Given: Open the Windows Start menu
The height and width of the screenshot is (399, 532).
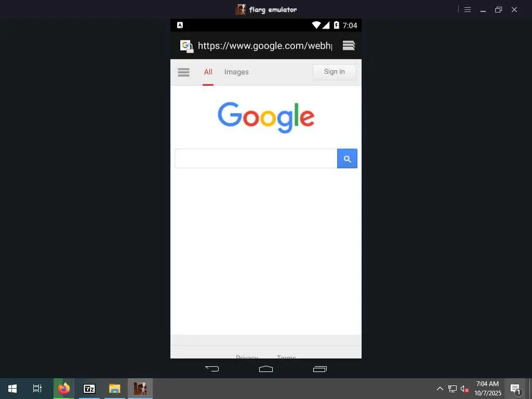Looking at the screenshot, I should (x=12, y=389).
